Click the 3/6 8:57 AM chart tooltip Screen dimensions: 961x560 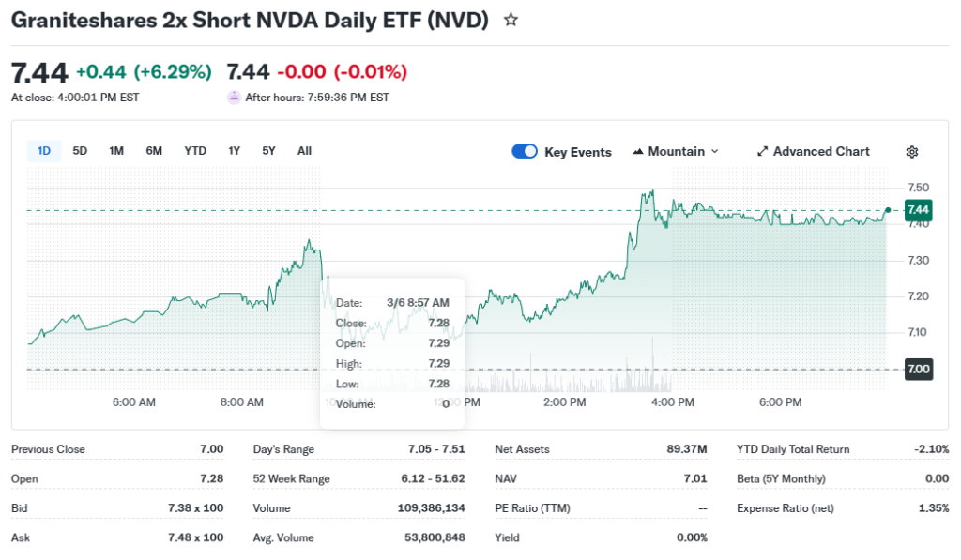[392, 353]
